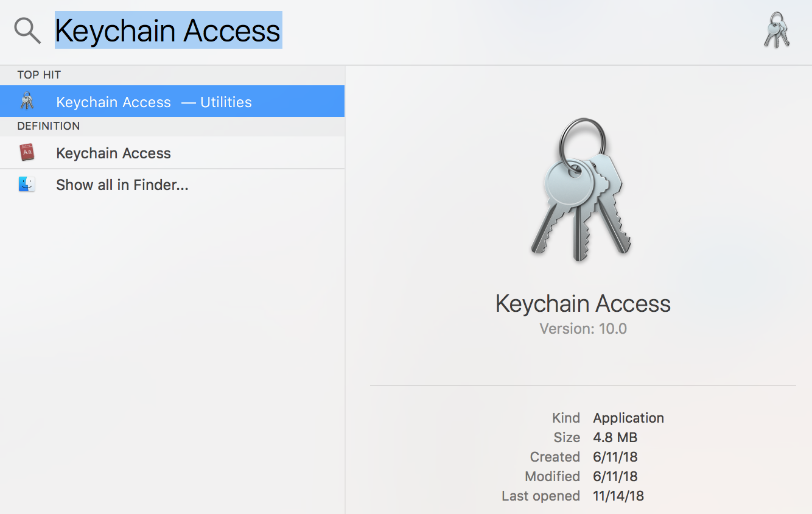This screenshot has height=514, width=812.
Task: Click the Modified date 6/11/18
Action: (615, 476)
